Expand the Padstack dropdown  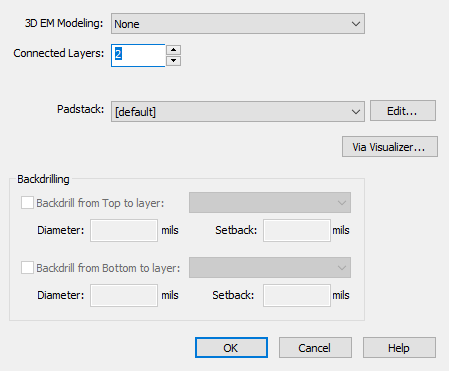pyautogui.click(x=238, y=112)
